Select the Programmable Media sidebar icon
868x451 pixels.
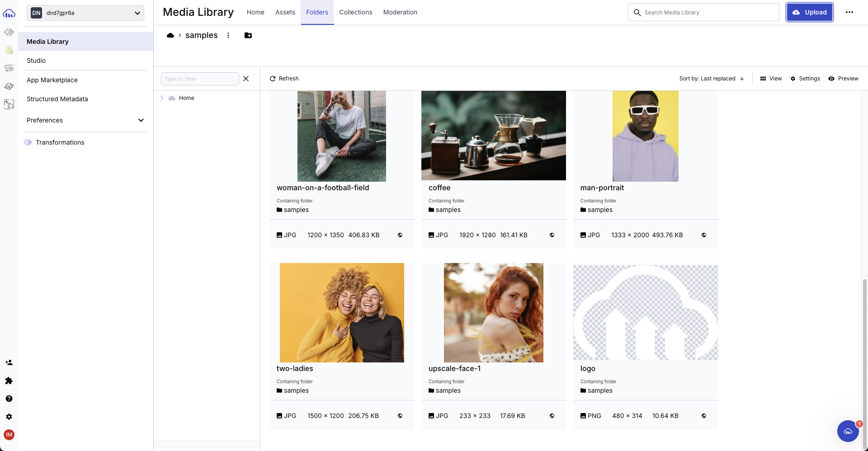click(9, 32)
